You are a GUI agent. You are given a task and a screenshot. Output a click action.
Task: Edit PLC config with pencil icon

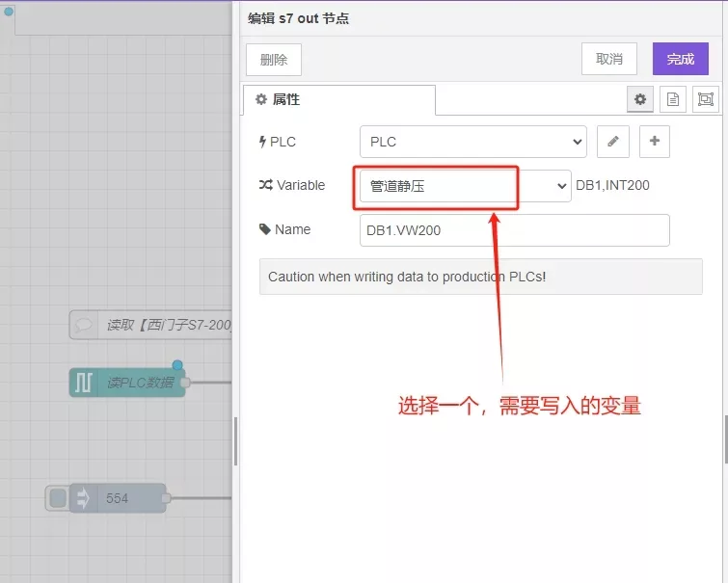click(613, 141)
